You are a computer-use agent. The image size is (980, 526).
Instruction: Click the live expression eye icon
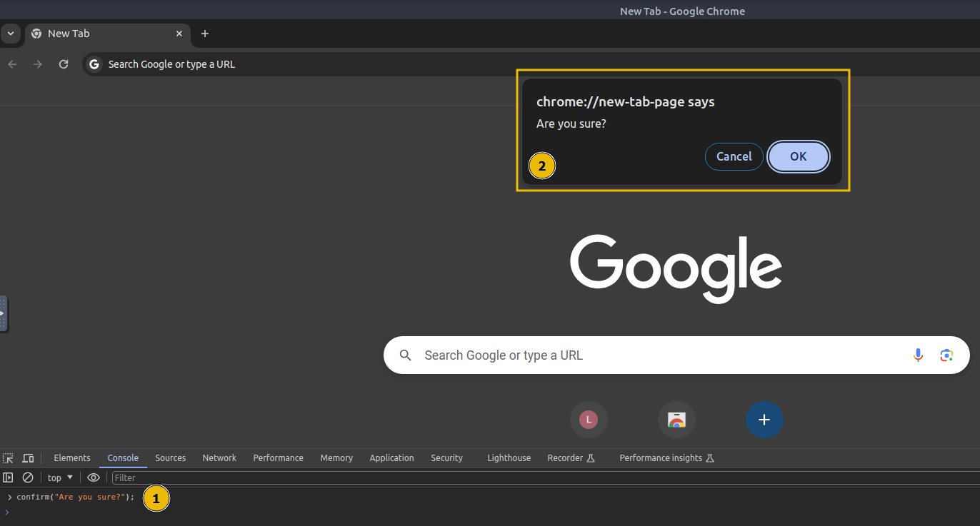tap(94, 477)
